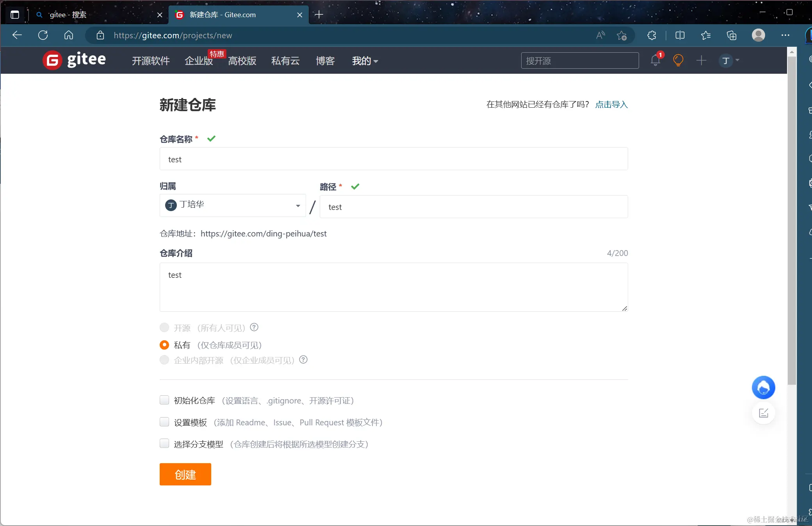Expand the 归属 owner dropdown

pyautogui.click(x=233, y=205)
